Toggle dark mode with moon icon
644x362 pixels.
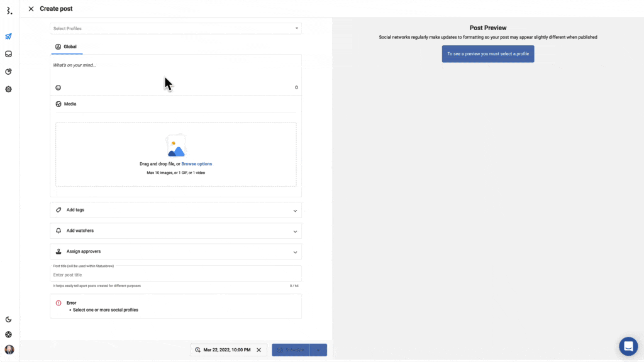point(9,319)
